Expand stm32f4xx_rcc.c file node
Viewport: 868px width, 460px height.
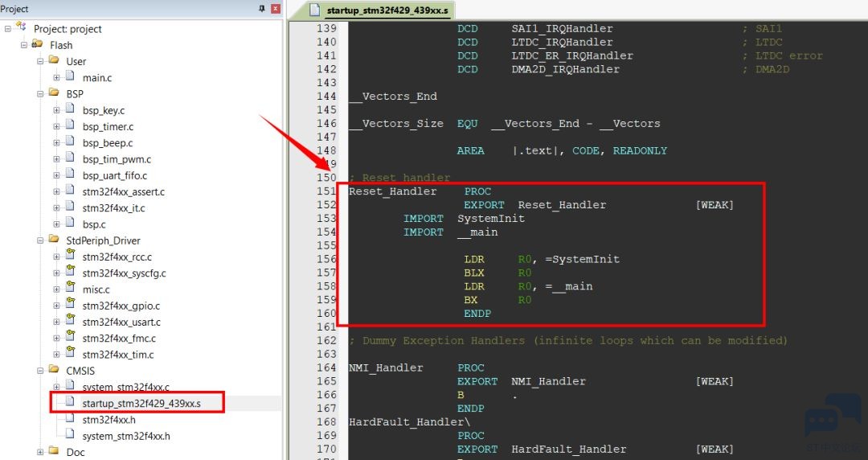tap(56, 257)
